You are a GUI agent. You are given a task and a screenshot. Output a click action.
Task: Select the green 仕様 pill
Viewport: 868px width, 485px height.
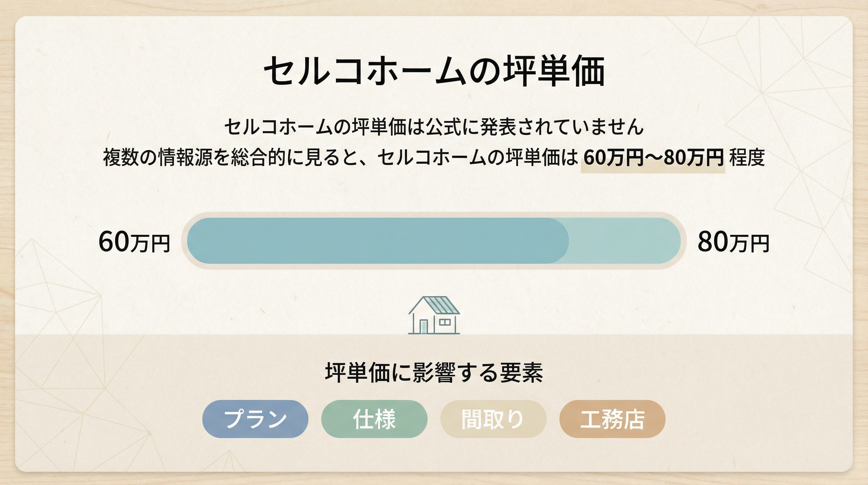click(374, 419)
